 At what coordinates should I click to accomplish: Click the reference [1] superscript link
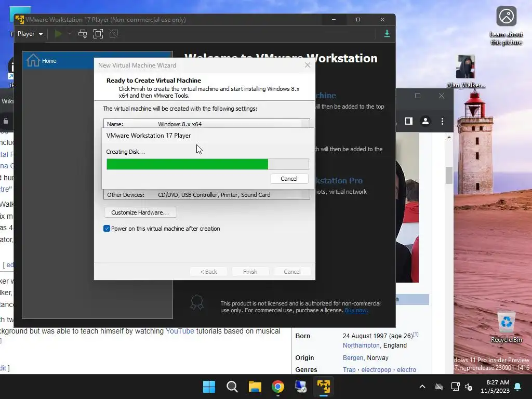point(416,334)
